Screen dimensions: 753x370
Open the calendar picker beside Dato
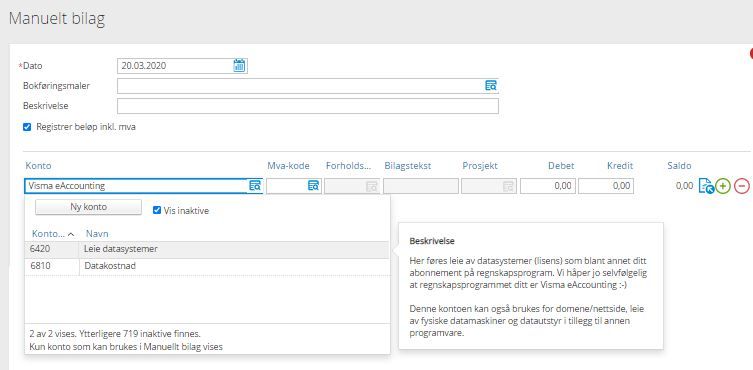coord(239,66)
